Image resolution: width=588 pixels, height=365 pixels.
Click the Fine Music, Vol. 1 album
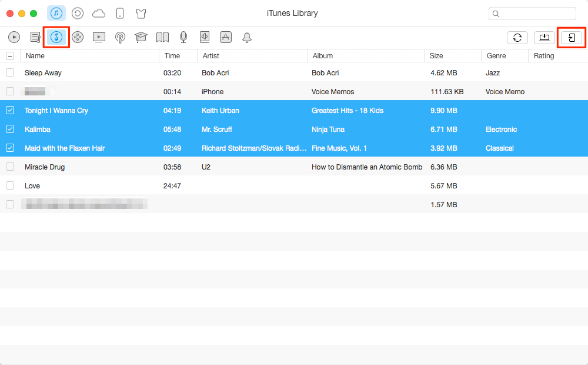339,148
